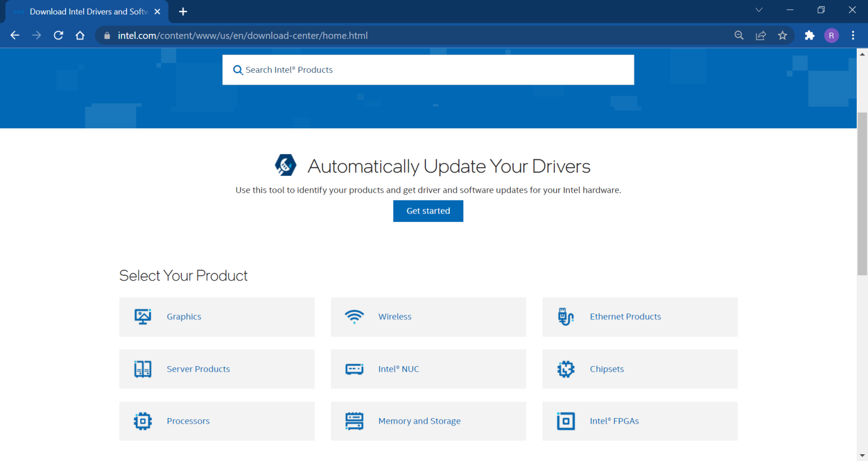The height and width of the screenshot is (461, 868).
Task: Click the magnifier zoom icon in address bar
Action: tap(739, 35)
